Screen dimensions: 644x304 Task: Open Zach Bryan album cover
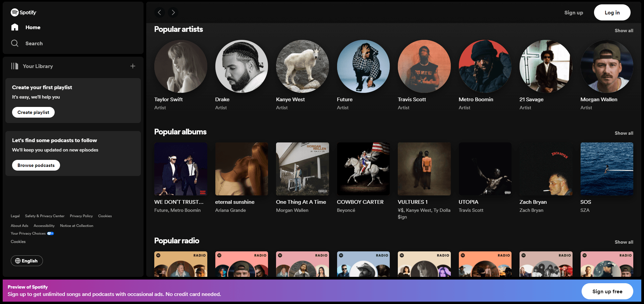(546, 169)
